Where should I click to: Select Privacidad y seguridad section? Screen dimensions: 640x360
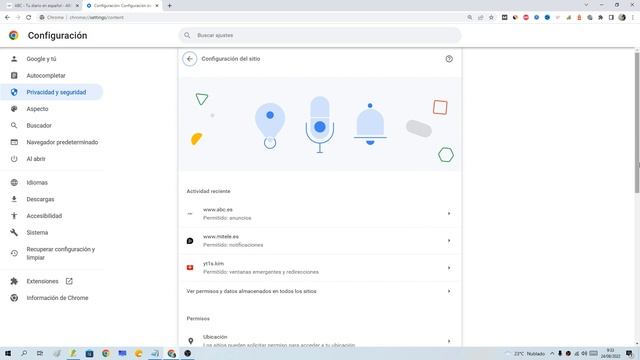coord(51,92)
